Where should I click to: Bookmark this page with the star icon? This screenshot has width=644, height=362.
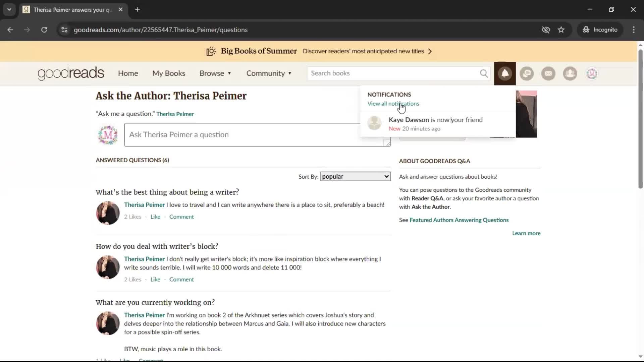(561, 30)
